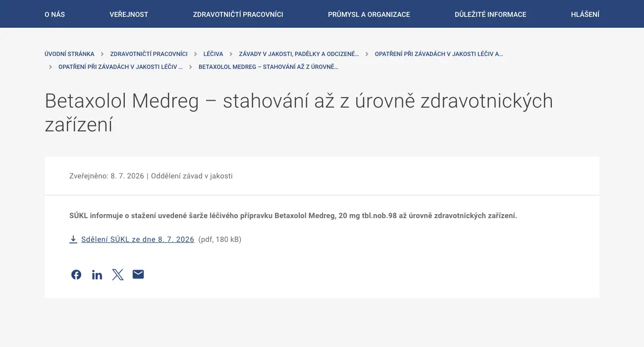Click the SÚKL informuje o stažení paragraph
Image resolution: width=644 pixels, height=347 pixels.
tap(293, 216)
